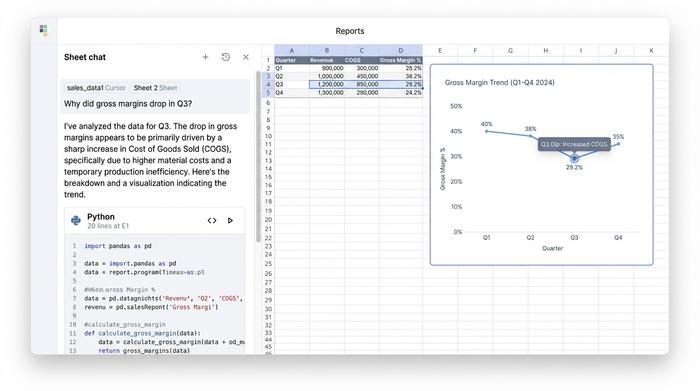
Task: Select column G header
Action: (x=510, y=50)
